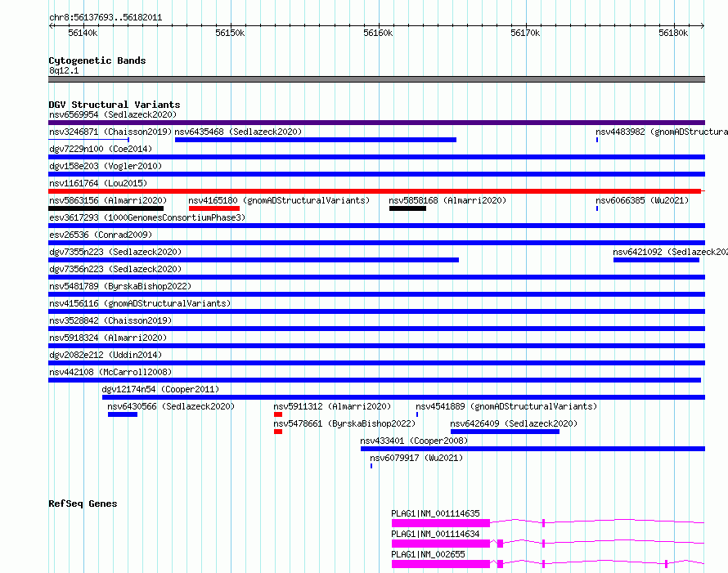The image size is (728, 573).
Task: Click the PLAG1|NM_002655 magenta exon block
Action: (441, 564)
